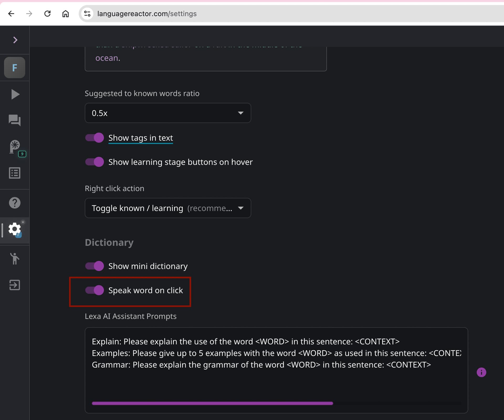Screen dimensions: 504x420
Task: Click the walking person sidebar icon
Action: [15, 259]
